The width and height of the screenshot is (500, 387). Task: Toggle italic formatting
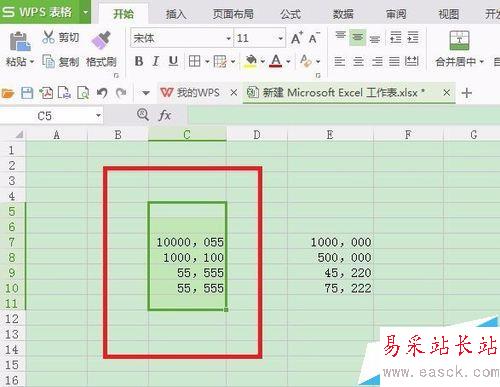click(x=156, y=61)
